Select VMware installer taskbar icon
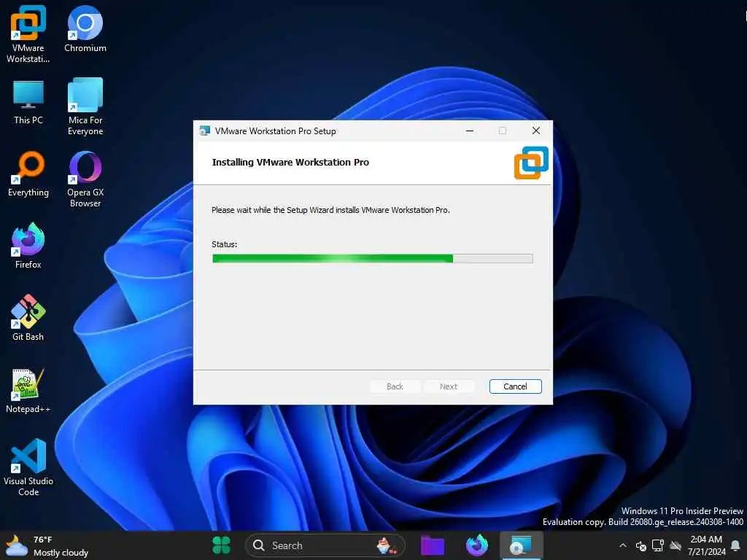This screenshot has height=560, width=747. click(520, 545)
